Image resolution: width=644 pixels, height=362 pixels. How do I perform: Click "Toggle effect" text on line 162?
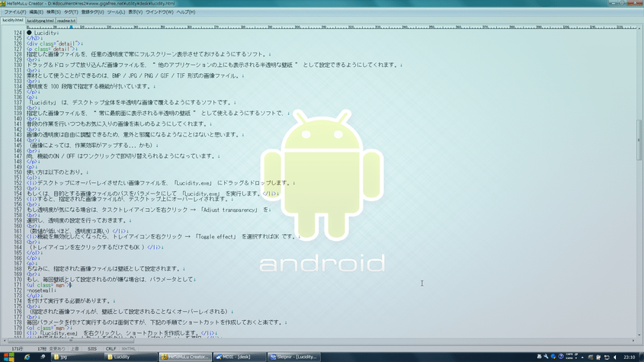click(216, 237)
